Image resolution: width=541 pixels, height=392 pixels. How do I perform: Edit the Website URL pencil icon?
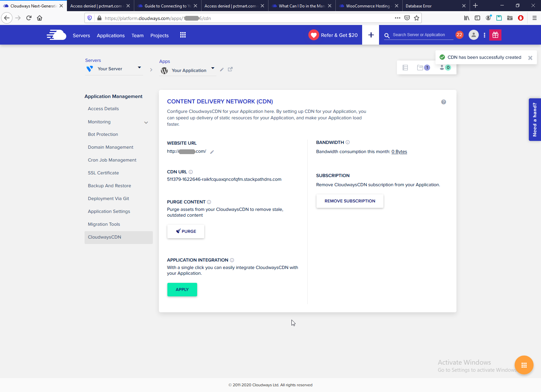212,152
